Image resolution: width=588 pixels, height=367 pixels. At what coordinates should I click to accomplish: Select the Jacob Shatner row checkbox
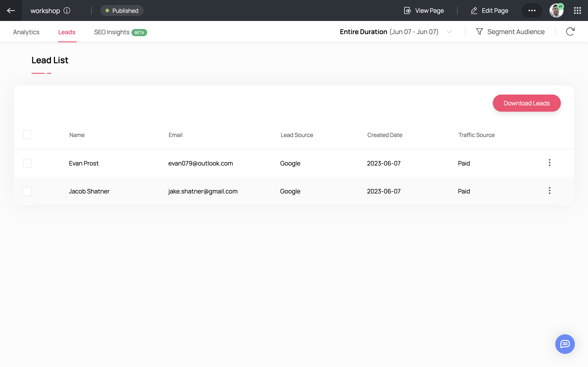tap(27, 191)
